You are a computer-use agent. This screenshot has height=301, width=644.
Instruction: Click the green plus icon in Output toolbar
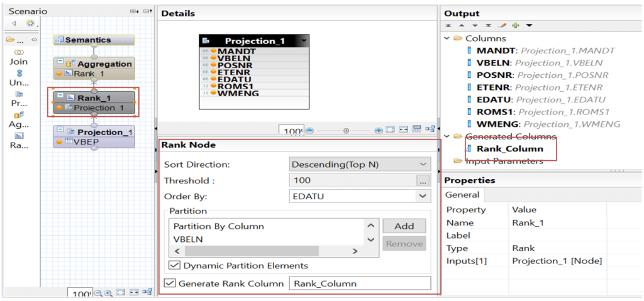click(x=515, y=26)
